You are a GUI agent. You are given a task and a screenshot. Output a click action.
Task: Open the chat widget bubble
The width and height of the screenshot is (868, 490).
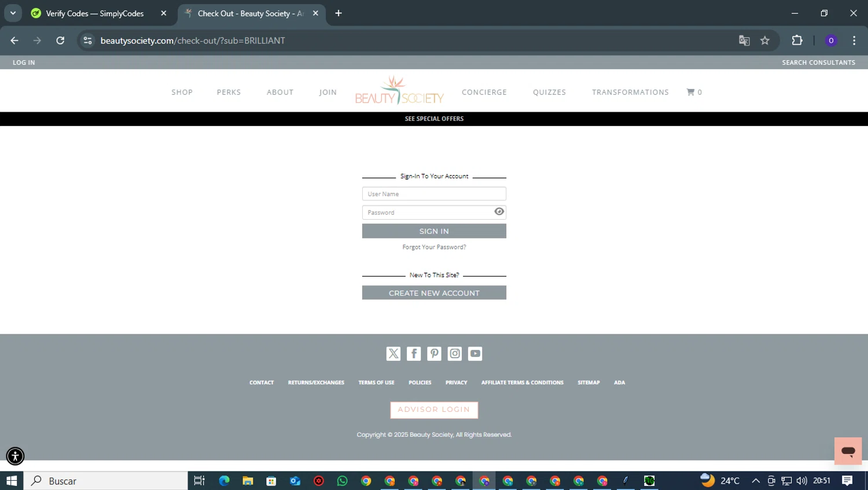tap(848, 451)
